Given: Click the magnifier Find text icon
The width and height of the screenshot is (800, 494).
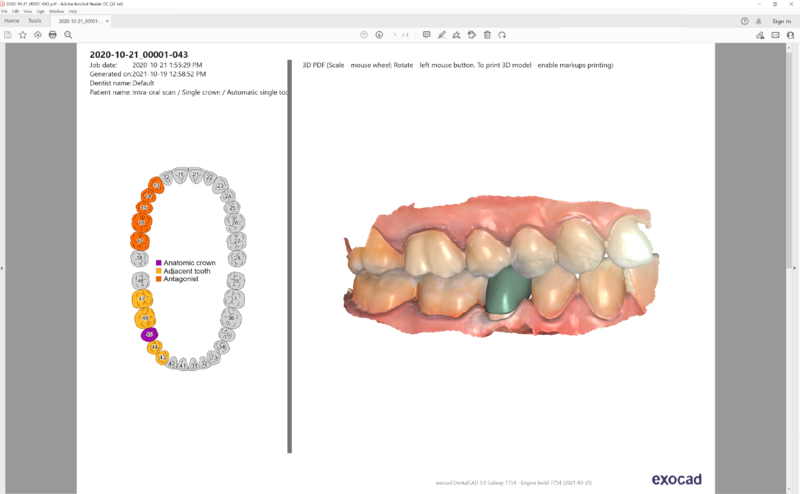Looking at the screenshot, I should (68, 35).
